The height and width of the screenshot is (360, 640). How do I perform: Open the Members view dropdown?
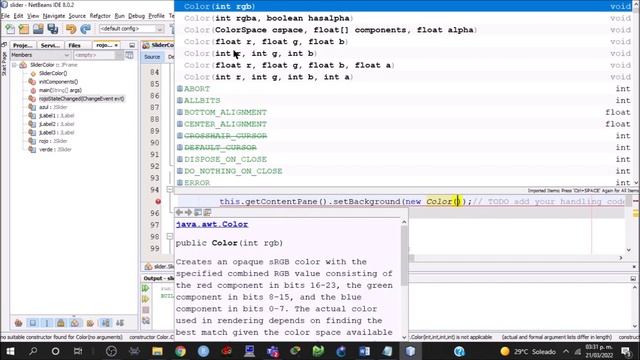[40, 55]
